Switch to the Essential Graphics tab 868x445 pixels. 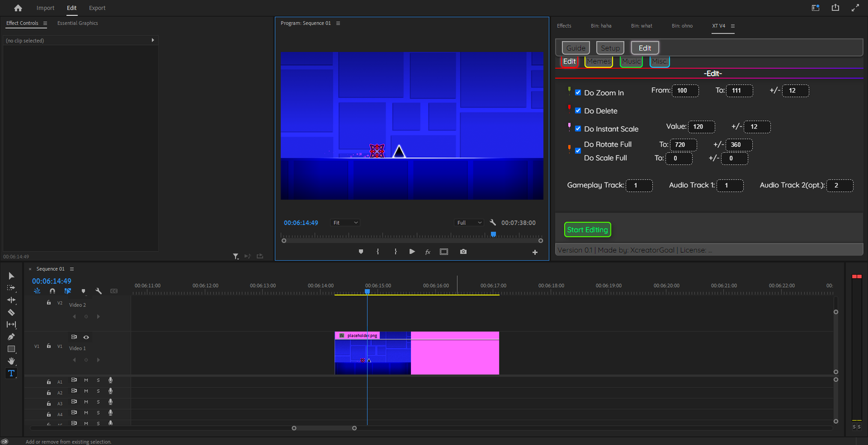click(77, 23)
